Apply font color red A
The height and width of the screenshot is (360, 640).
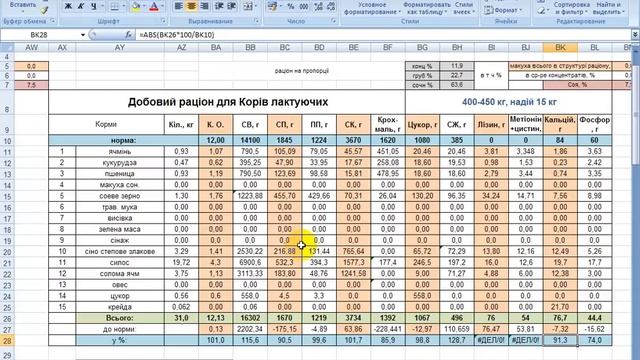coord(154,6)
